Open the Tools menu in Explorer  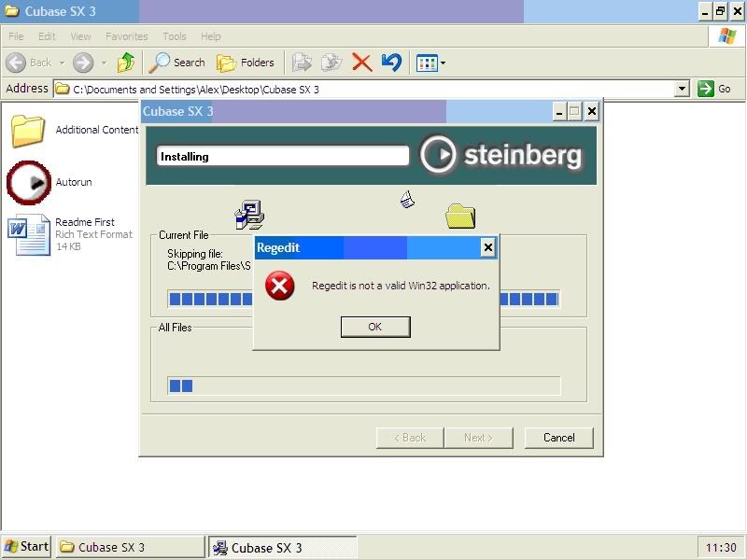175,36
